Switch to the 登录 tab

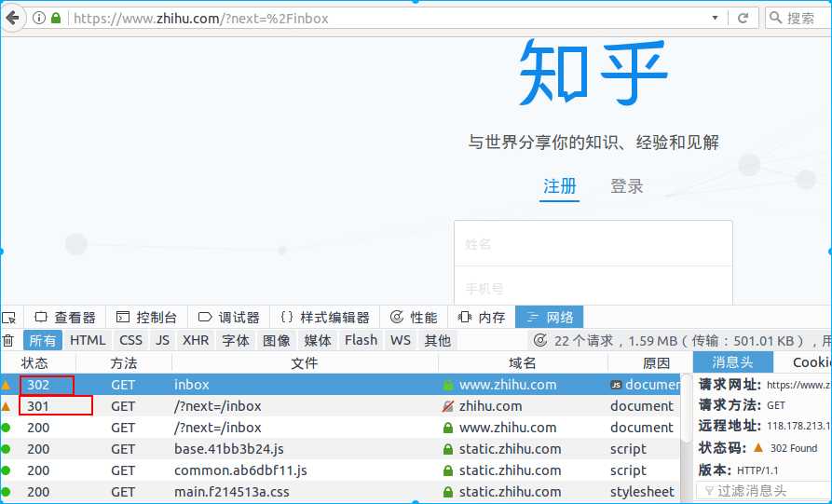(x=627, y=186)
